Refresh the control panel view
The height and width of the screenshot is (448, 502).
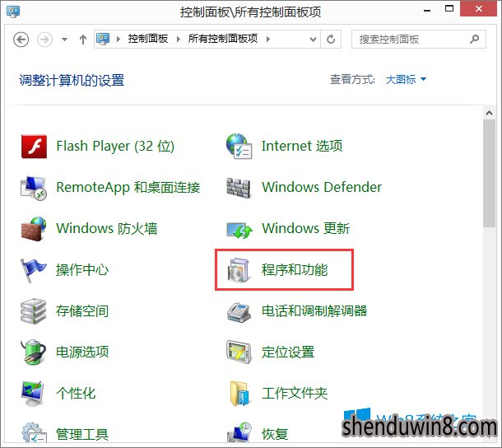click(x=331, y=39)
